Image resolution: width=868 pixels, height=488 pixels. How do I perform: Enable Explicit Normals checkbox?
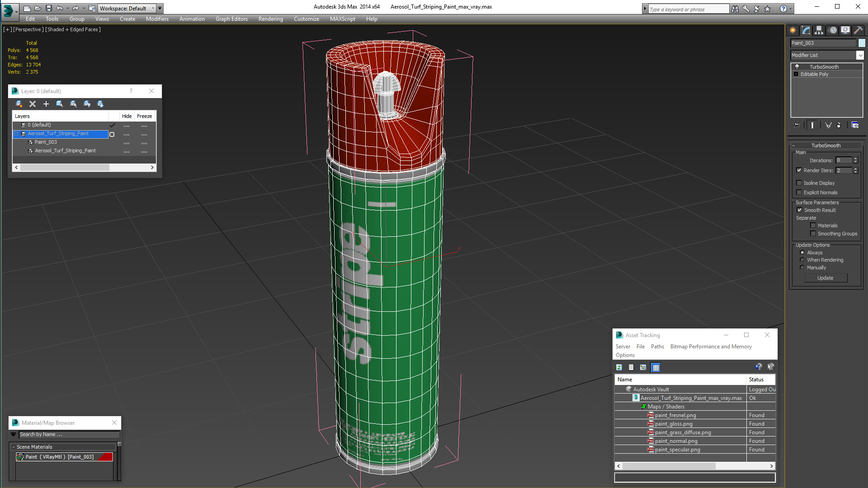pos(799,192)
